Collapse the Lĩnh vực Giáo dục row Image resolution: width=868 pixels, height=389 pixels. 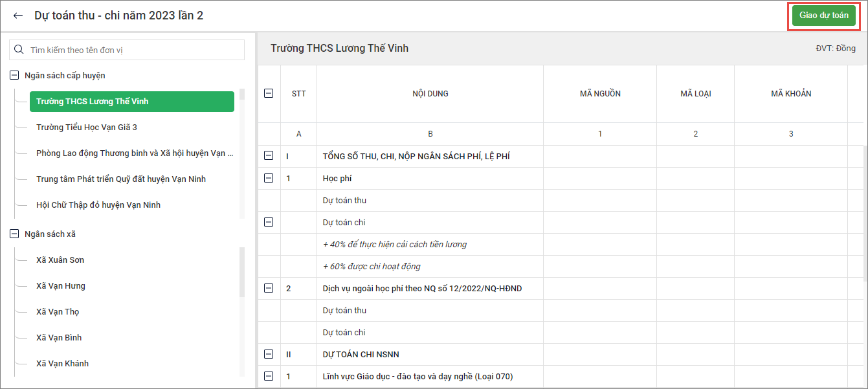pos(269,376)
